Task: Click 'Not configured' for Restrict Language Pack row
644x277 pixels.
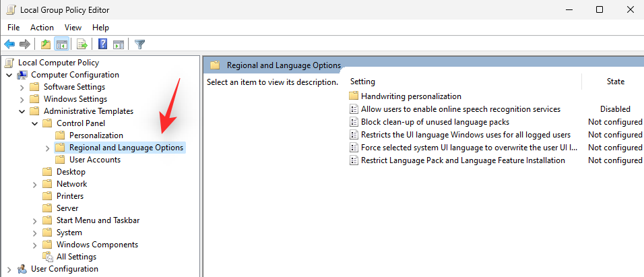Action: (615, 160)
